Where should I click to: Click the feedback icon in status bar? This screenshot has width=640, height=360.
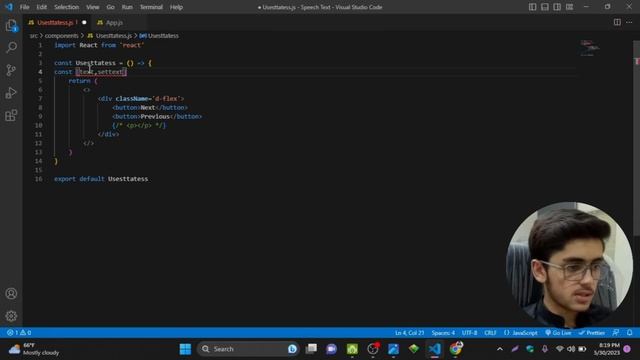[x=616, y=333]
